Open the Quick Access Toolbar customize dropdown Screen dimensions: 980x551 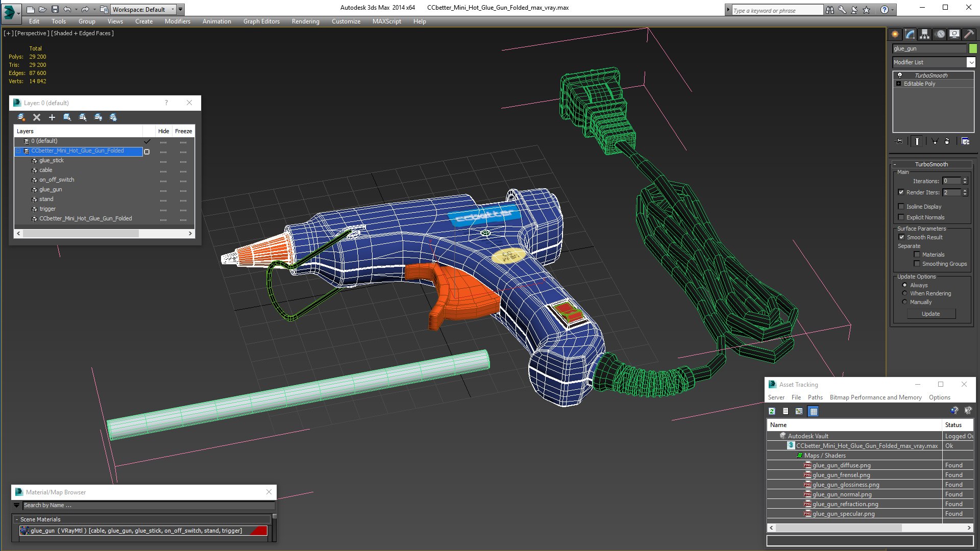[x=180, y=10]
